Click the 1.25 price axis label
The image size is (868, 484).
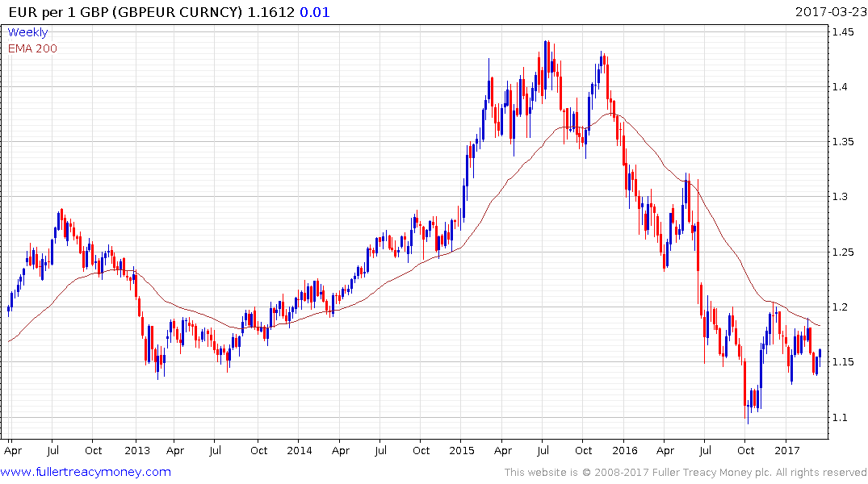pos(843,252)
